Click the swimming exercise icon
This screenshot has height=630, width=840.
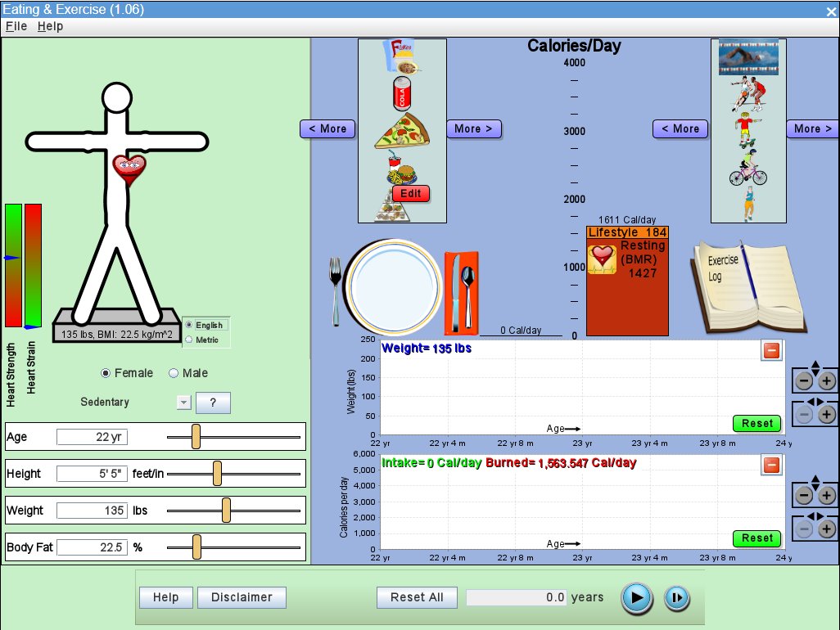tap(747, 58)
